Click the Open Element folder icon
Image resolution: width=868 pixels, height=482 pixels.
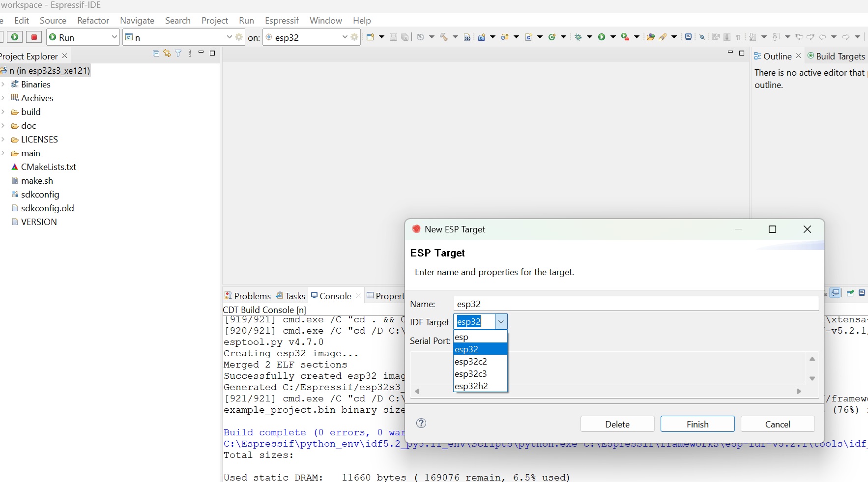pos(651,37)
